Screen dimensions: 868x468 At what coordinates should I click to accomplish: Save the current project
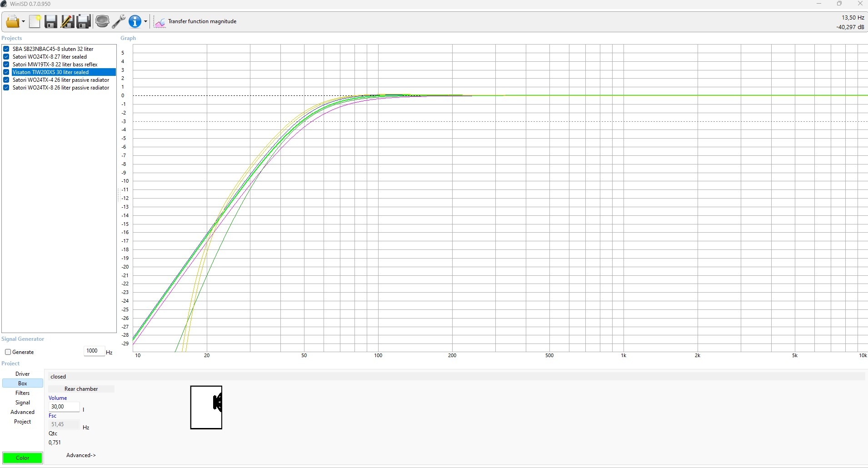click(x=50, y=21)
